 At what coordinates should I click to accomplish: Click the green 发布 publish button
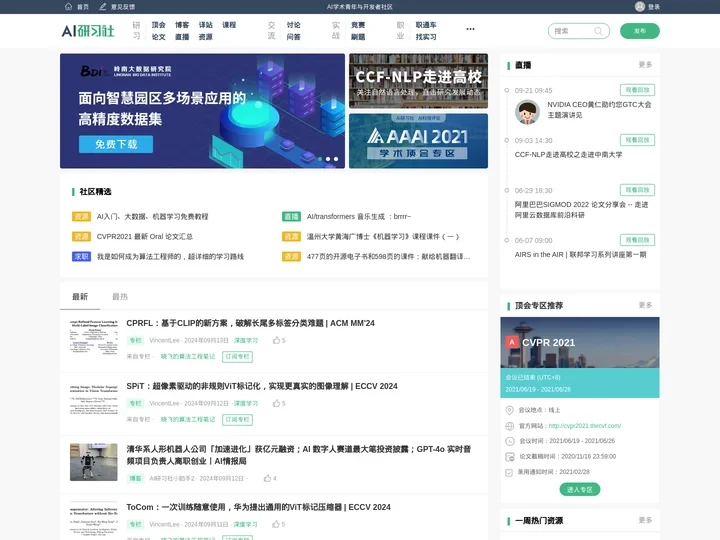pyautogui.click(x=640, y=31)
